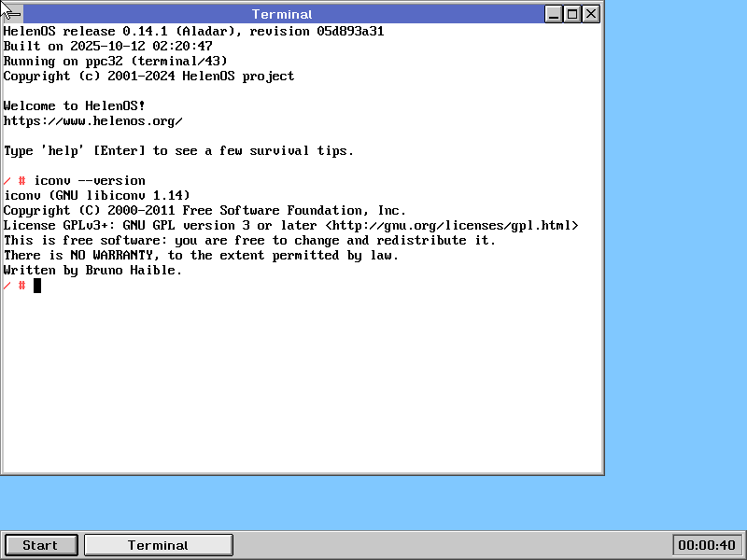Click the Terminal title bar text

282,14
